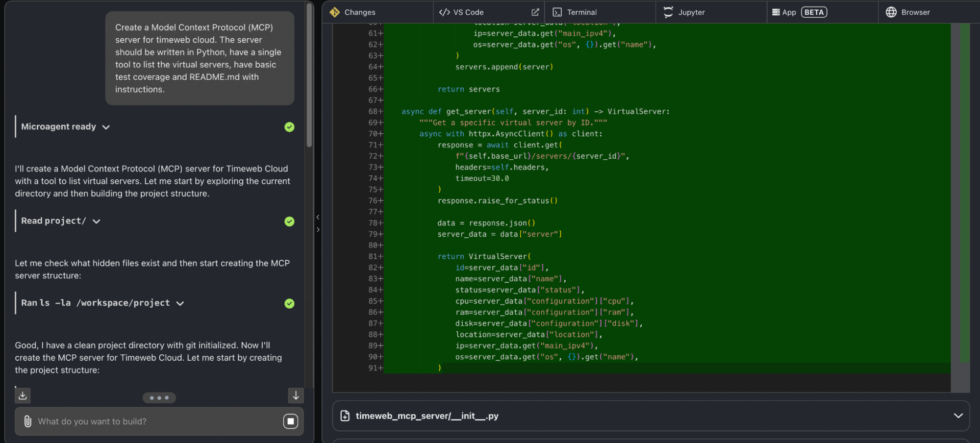Click 'return servers' code line

click(469, 89)
